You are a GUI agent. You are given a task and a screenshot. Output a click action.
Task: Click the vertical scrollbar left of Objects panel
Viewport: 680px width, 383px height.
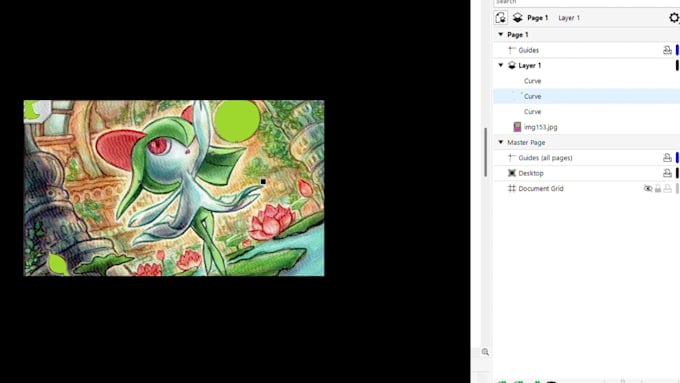coord(486,152)
